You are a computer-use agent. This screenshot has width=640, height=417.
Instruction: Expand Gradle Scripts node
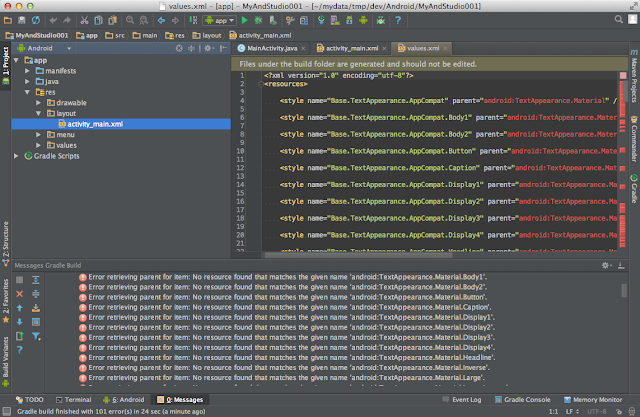(17, 156)
